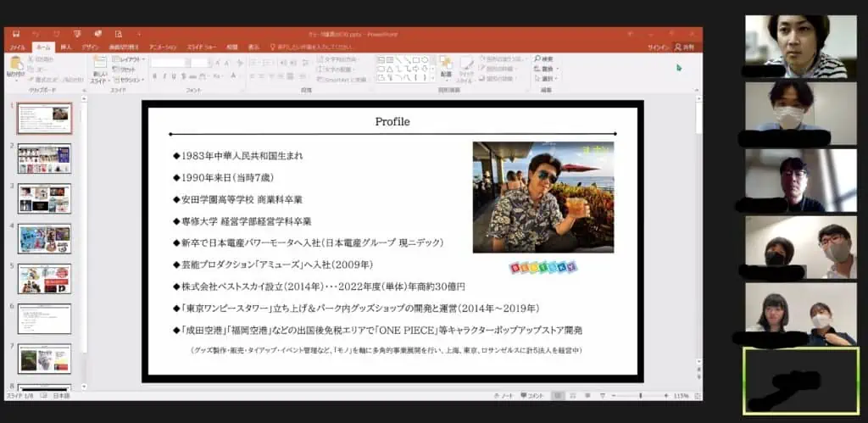
Task: Select top participant video tile in Zoom
Action: (x=800, y=47)
